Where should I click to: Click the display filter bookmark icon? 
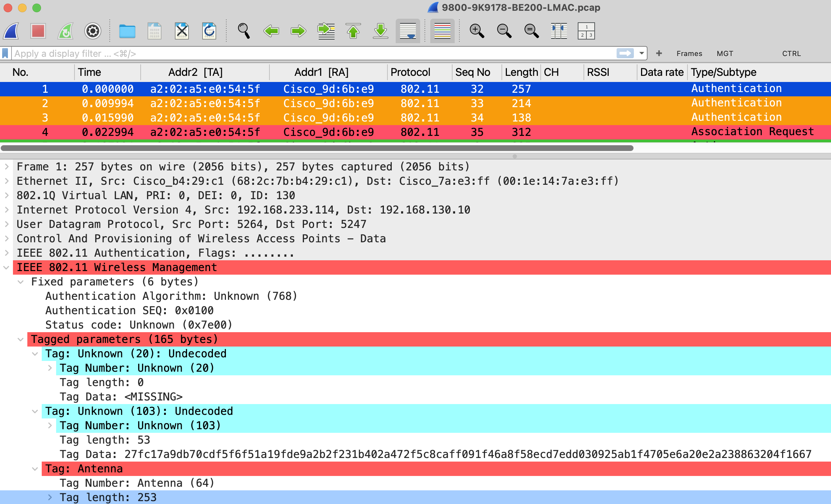click(x=5, y=54)
